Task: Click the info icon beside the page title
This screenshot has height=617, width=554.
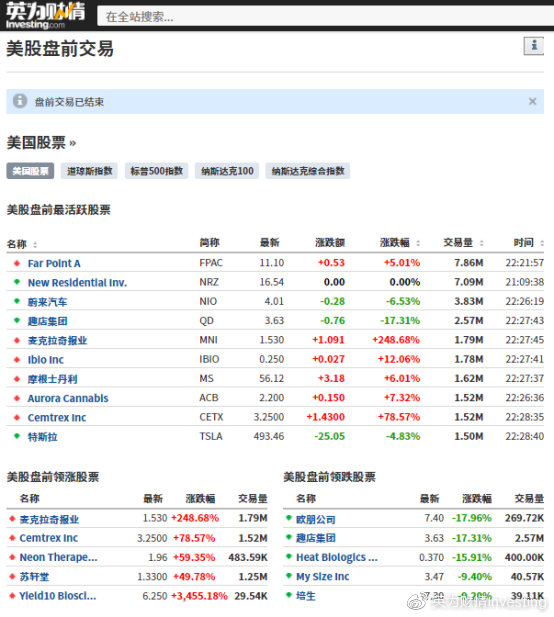Action: pos(534,46)
